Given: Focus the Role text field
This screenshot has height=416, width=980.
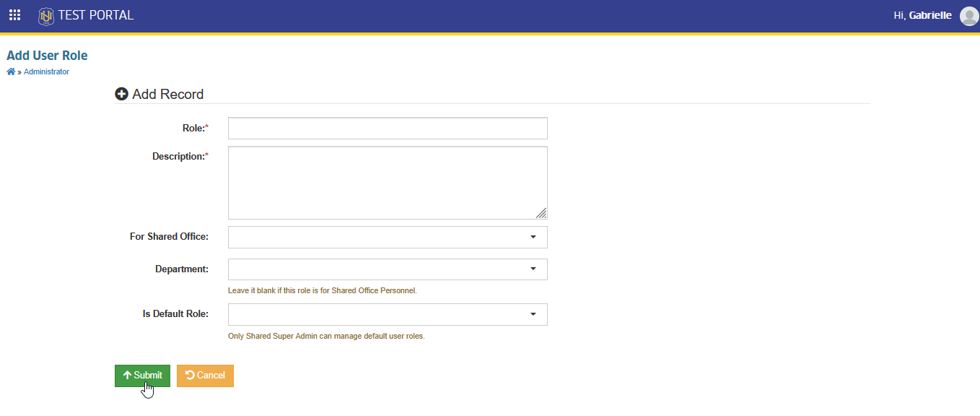Looking at the screenshot, I should click(x=388, y=128).
